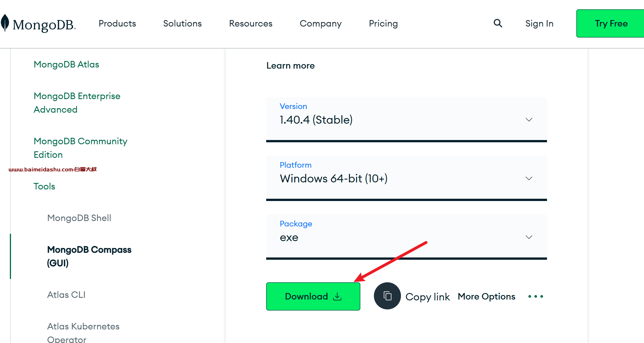Expand the Package dropdown chevron
Screen dimensions: 644x343
(x=529, y=237)
